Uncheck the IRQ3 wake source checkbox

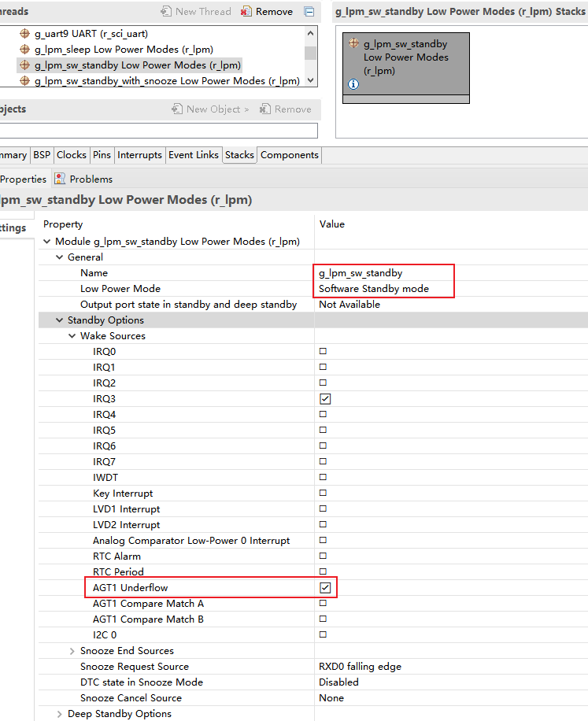pyautogui.click(x=325, y=399)
